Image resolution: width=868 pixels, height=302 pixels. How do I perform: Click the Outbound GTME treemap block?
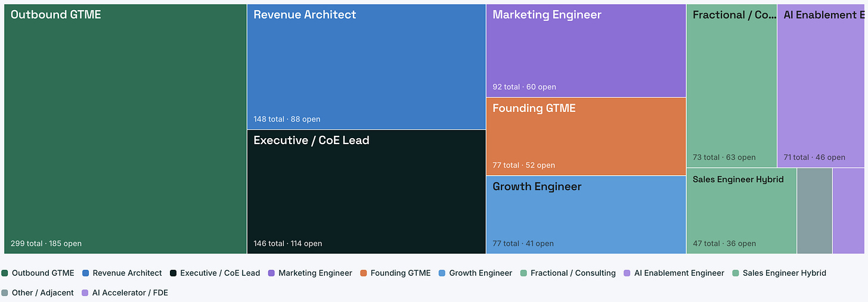pos(125,129)
